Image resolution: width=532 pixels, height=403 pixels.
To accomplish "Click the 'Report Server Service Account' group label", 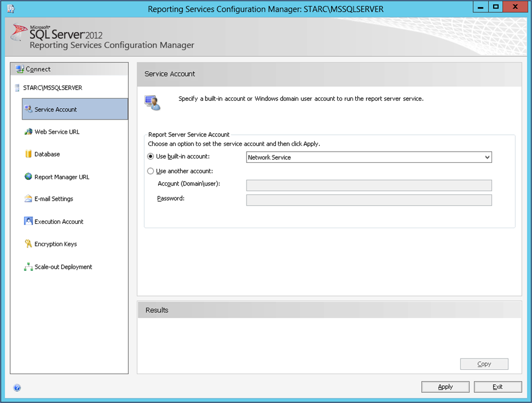I will coord(189,135).
